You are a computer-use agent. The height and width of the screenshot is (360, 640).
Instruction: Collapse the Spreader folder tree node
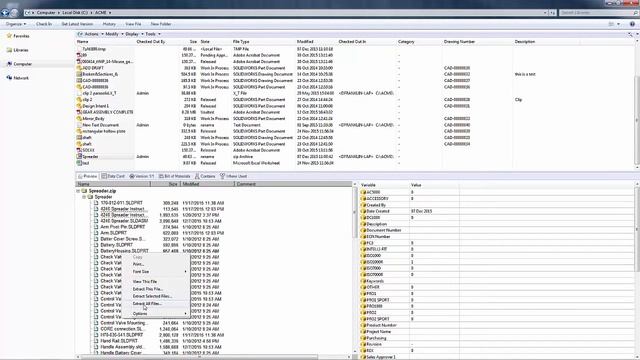click(x=84, y=197)
